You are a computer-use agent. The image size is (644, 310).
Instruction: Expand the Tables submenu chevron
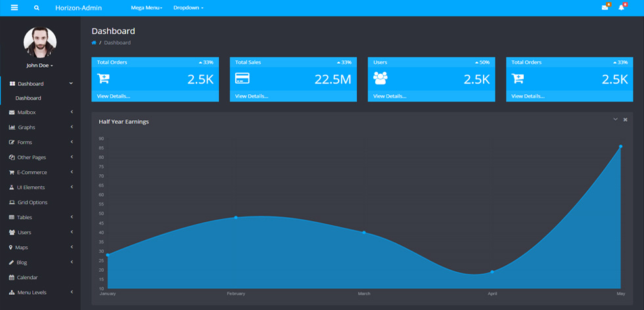72,217
